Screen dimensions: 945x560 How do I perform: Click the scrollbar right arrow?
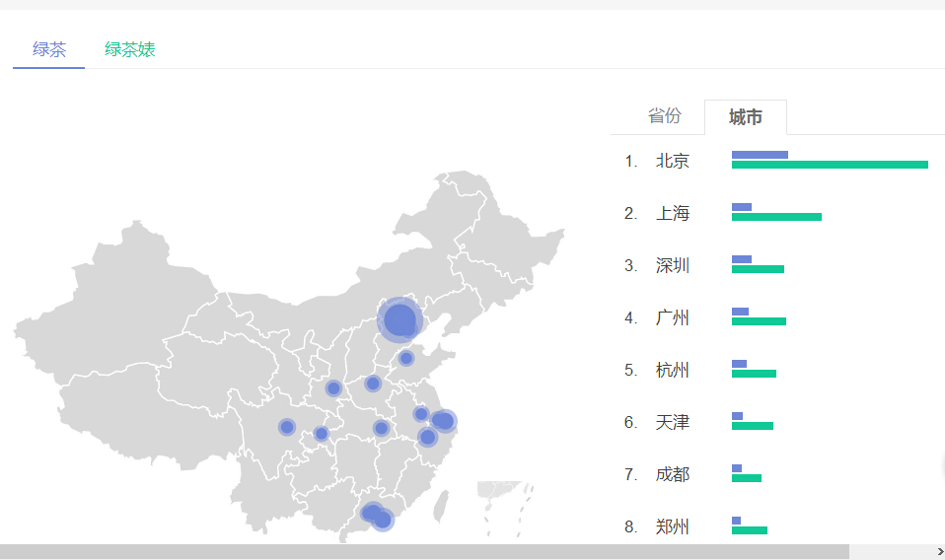tap(940, 551)
